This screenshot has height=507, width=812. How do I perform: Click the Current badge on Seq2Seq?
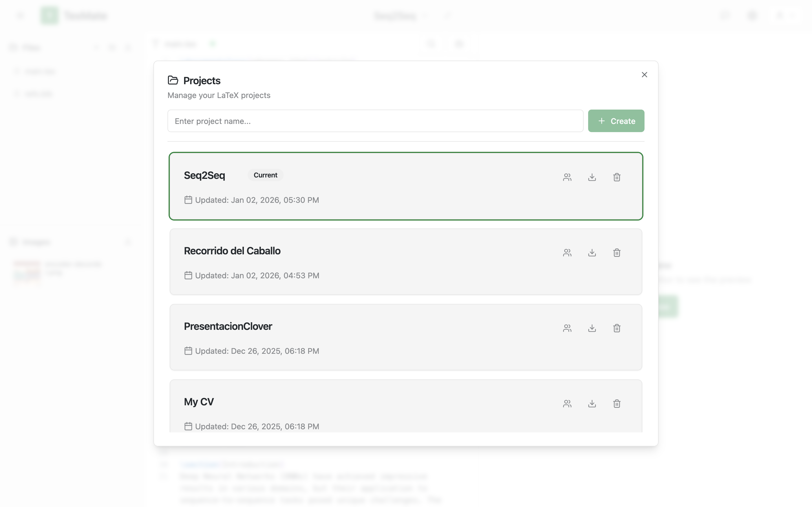[x=265, y=175]
